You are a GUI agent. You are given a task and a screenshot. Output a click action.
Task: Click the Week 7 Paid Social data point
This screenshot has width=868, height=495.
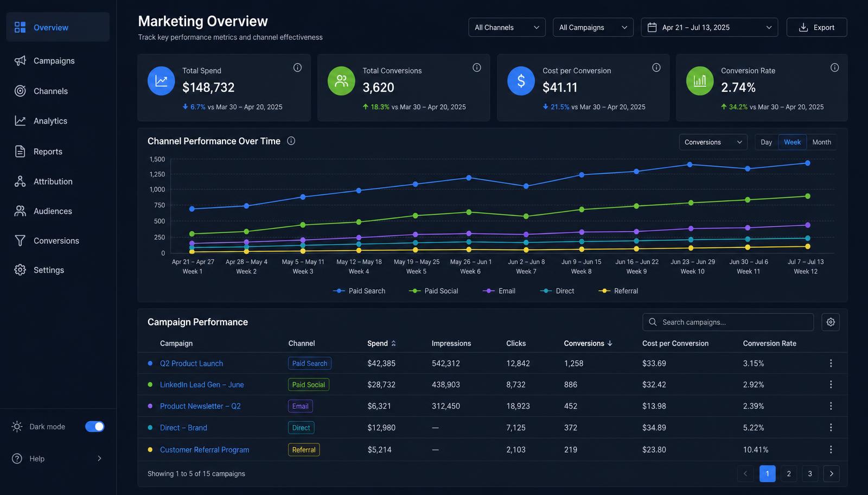click(x=526, y=216)
